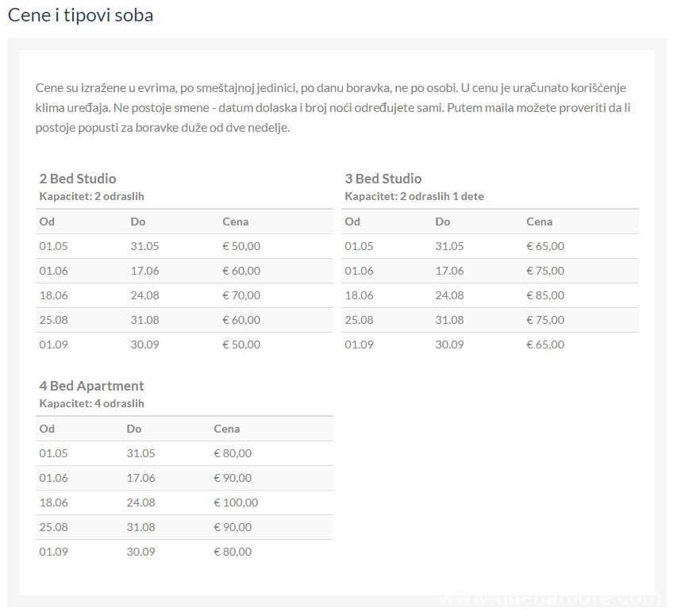This screenshot has height=616, width=673.
Task: Select the "3 Bed Studio" table title
Action: [x=383, y=179]
